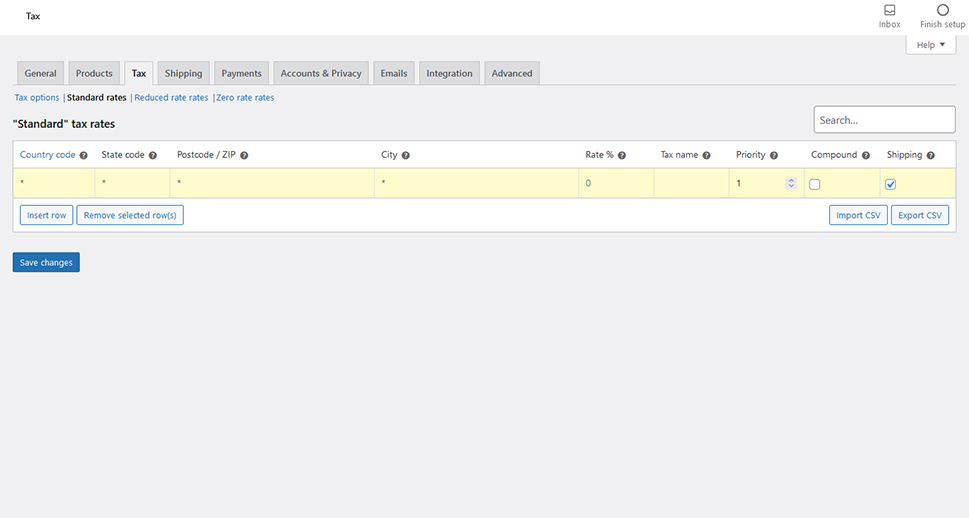The image size is (969, 518).
Task: Enable the Compound checkbox in the row
Action: 815,184
